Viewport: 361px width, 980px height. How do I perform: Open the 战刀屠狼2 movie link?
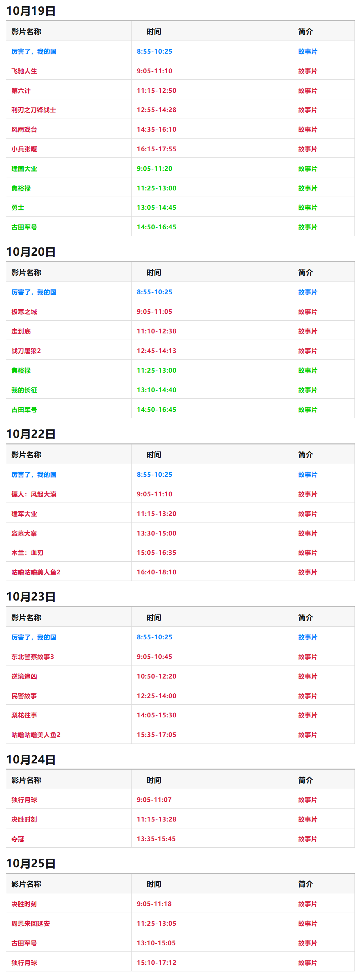click(26, 351)
